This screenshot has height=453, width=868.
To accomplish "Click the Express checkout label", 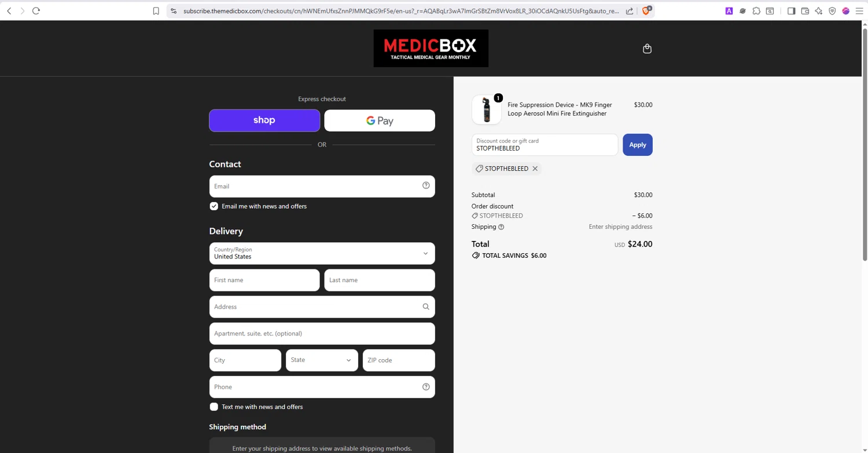I will tap(322, 99).
